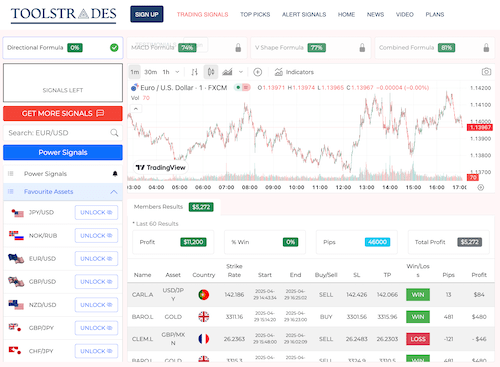Screen dimensions: 500x367
Task: Open the TOP PICKS menu item
Action: tap(255, 15)
